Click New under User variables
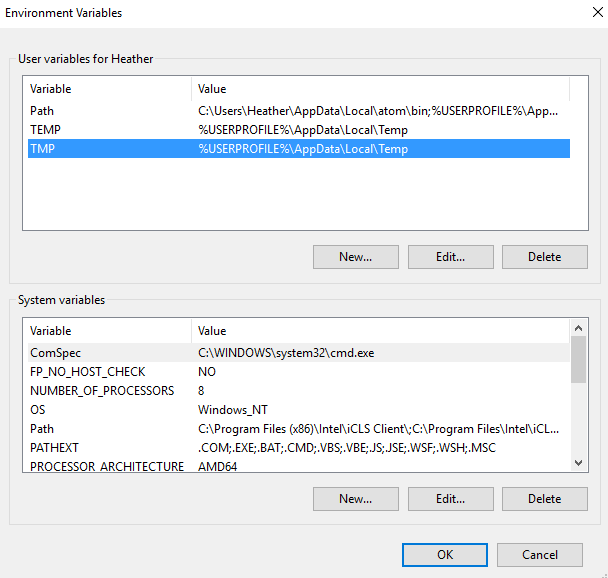The width and height of the screenshot is (608, 578). [355, 256]
